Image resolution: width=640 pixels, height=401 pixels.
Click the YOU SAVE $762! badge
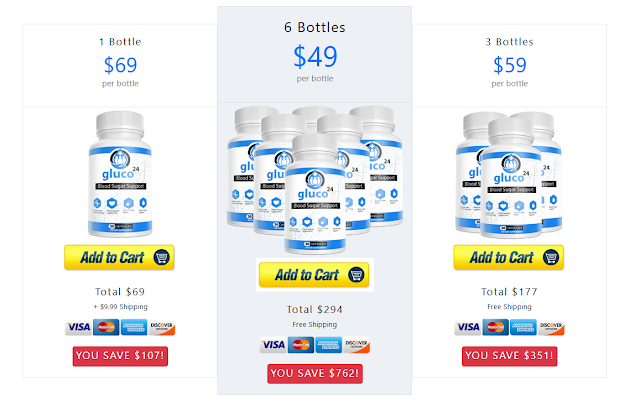315,374
